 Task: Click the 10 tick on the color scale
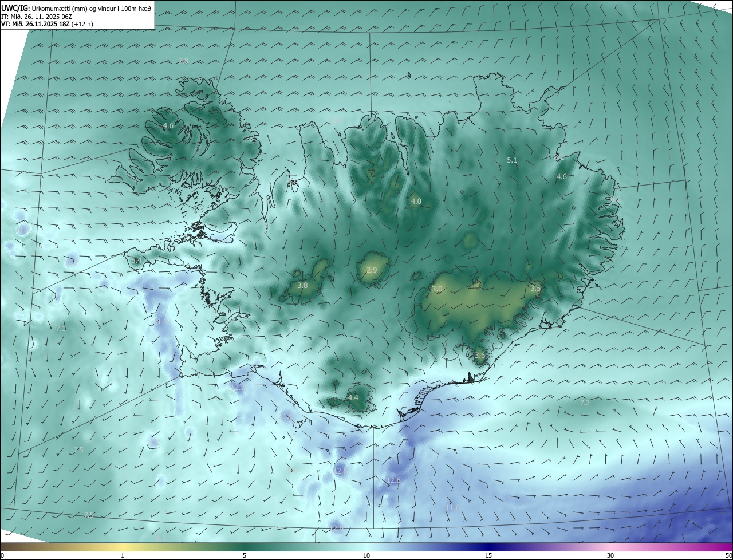[366, 555]
